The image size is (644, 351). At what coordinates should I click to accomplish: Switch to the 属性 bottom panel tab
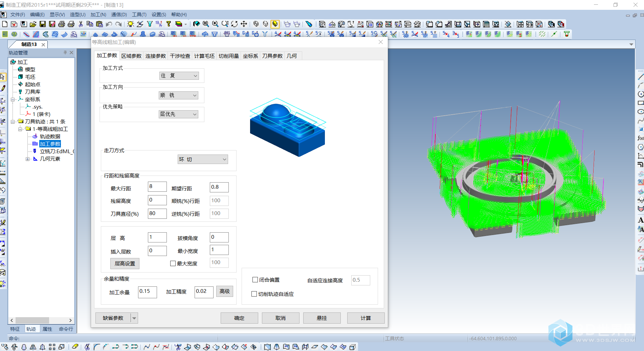(x=47, y=329)
